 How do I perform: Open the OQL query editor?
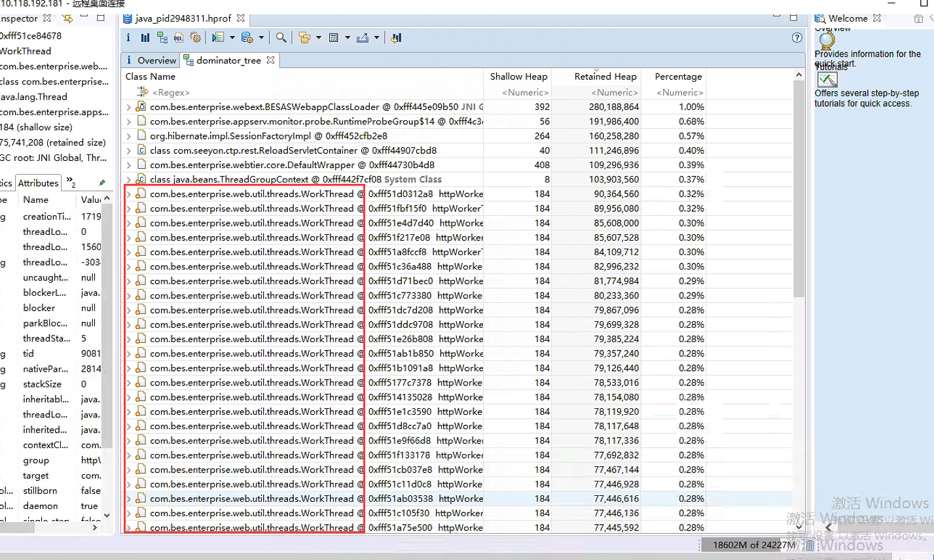tap(178, 38)
